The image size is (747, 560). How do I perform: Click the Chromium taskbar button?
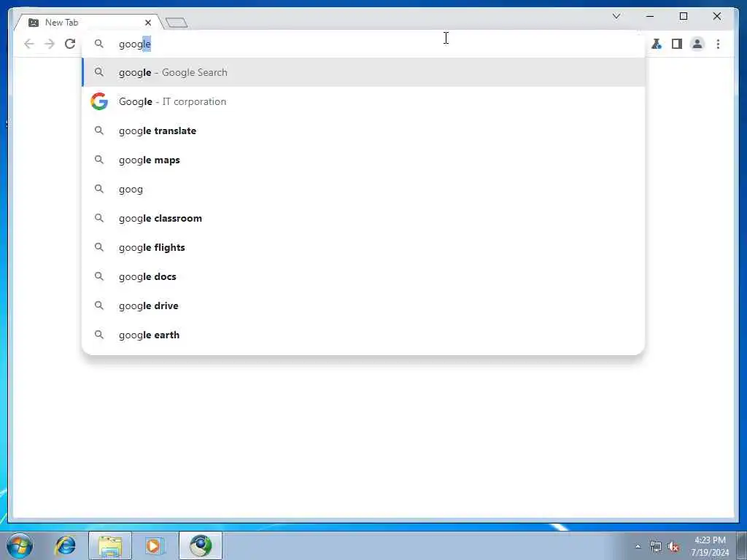click(201, 545)
